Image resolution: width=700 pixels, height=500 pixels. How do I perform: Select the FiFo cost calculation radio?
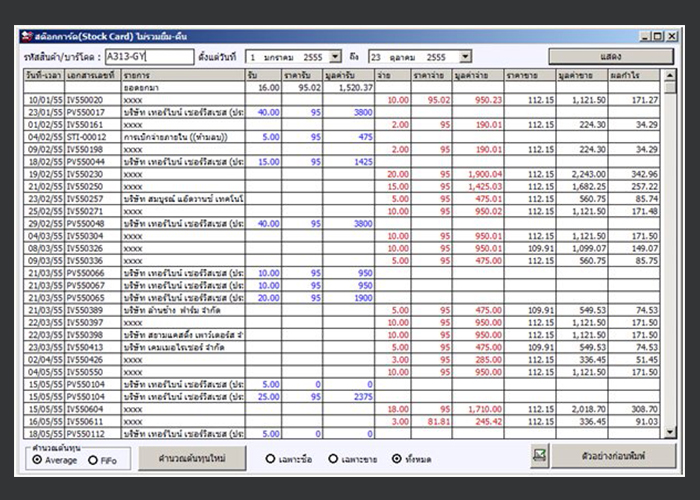point(93,460)
